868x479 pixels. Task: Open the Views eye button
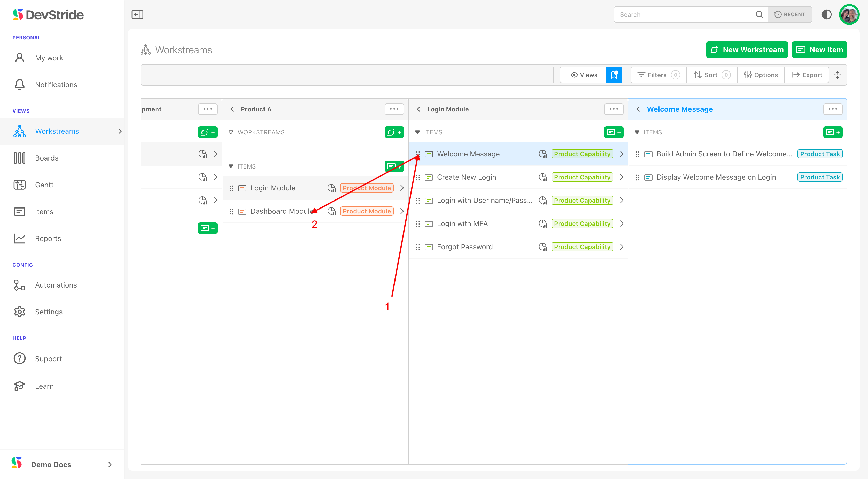click(x=583, y=75)
